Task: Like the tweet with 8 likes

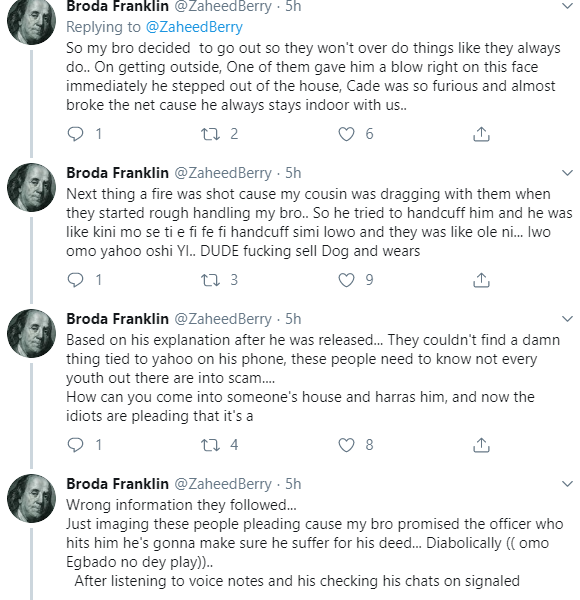Action: [346, 445]
